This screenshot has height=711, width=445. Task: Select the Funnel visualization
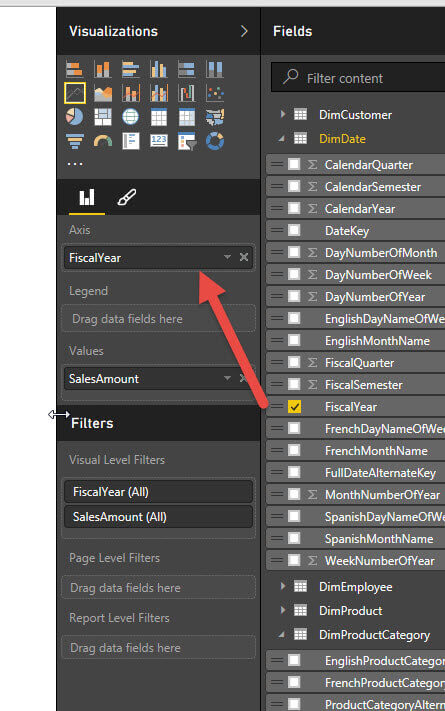point(74,141)
